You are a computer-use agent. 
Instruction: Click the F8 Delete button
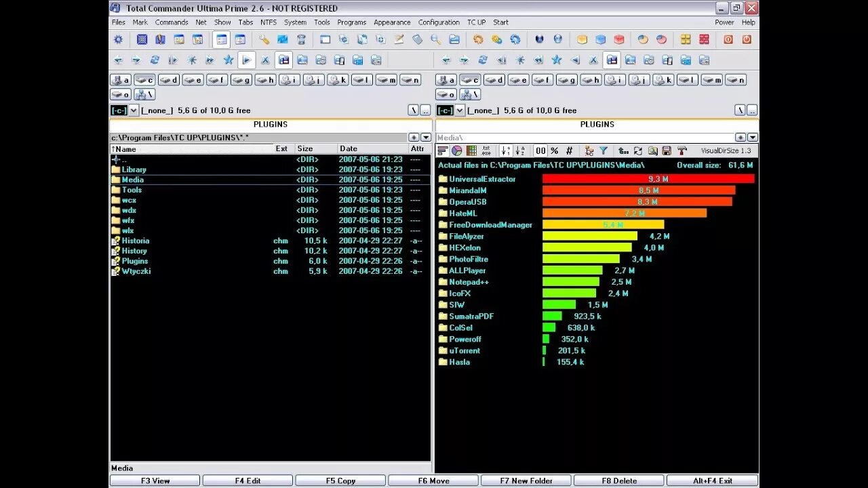click(619, 481)
